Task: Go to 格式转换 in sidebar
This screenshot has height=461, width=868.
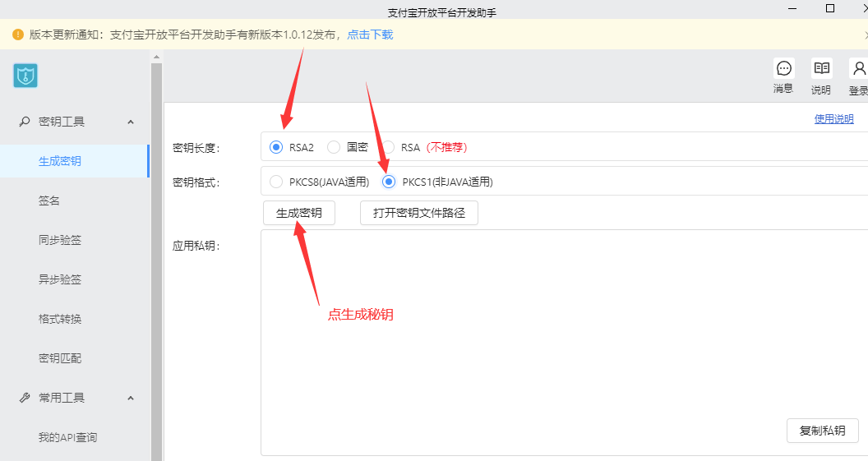Action: 60,319
